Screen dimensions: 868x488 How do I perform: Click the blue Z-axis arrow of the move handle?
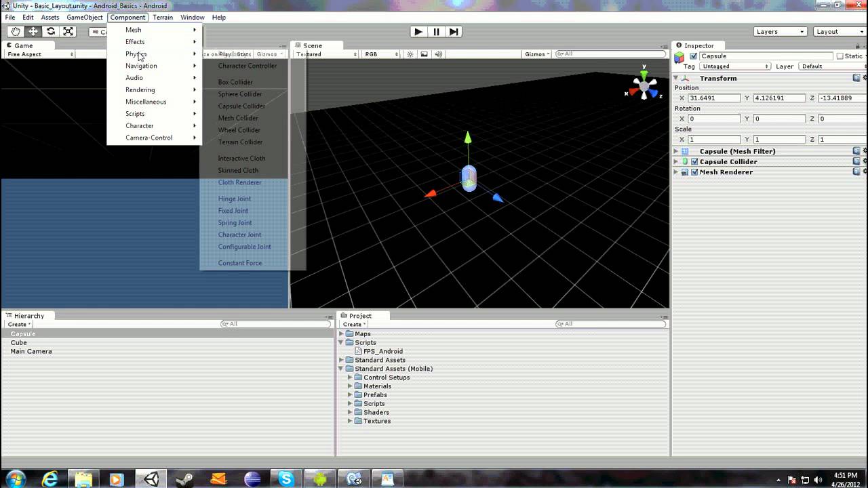point(498,198)
